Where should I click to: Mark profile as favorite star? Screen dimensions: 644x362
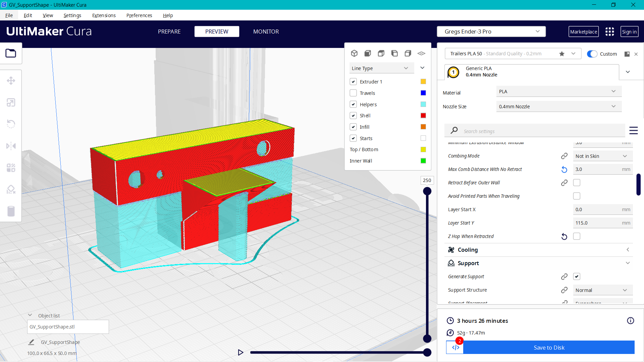[562, 54]
